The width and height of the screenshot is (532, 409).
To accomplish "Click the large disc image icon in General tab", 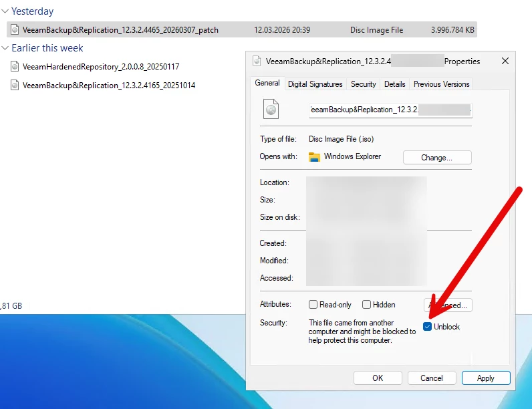I will 271,109.
